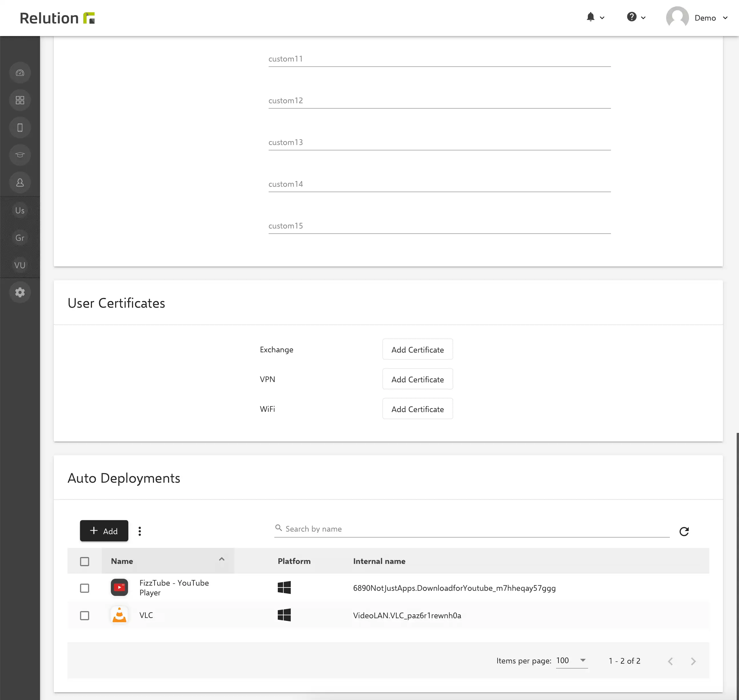Check the VLC row checkbox

(x=85, y=615)
